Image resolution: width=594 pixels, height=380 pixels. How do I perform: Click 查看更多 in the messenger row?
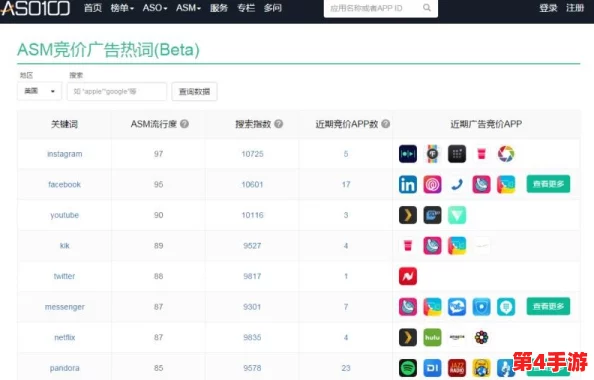point(548,306)
